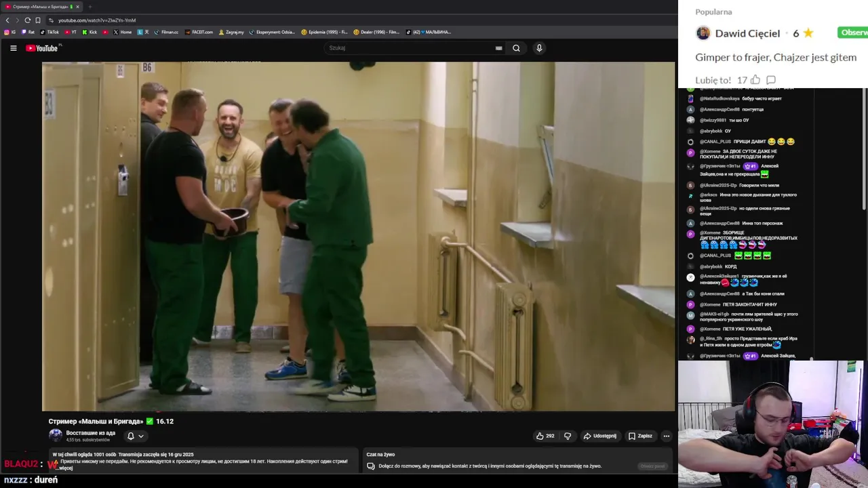The width and height of the screenshot is (868, 488).
Task: Click the Dawid Cięciel username
Action: click(x=747, y=33)
